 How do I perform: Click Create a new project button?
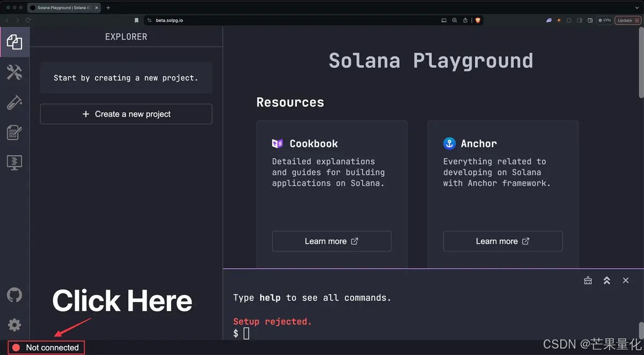126,114
